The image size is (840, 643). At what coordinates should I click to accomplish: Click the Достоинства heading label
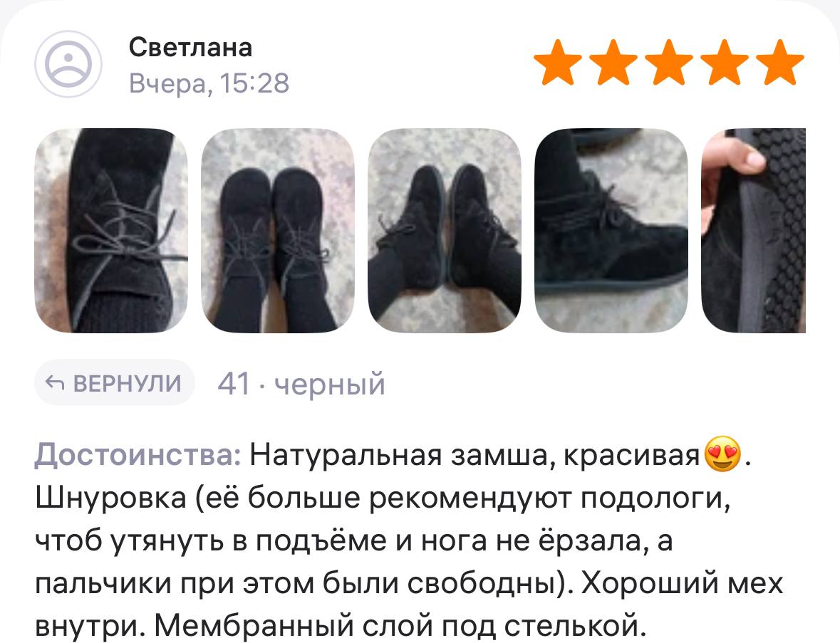pyautogui.click(x=138, y=456)
